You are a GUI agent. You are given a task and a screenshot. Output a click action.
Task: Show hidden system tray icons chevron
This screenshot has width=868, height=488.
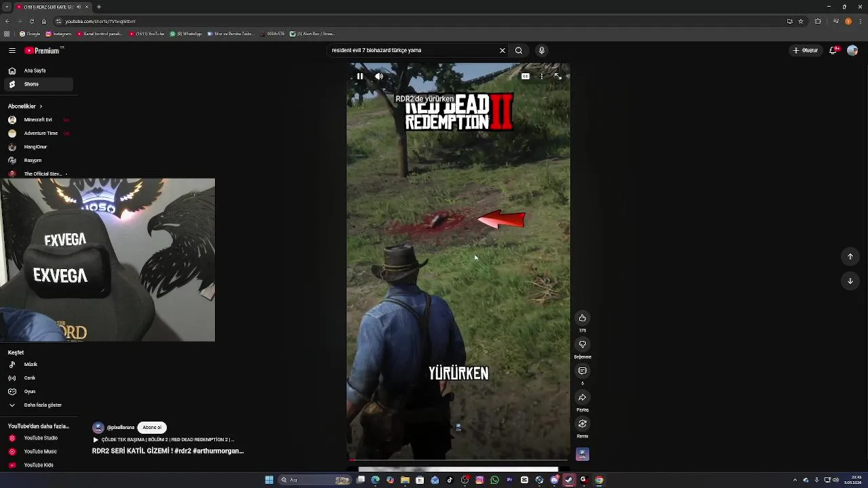coord(795,480)
